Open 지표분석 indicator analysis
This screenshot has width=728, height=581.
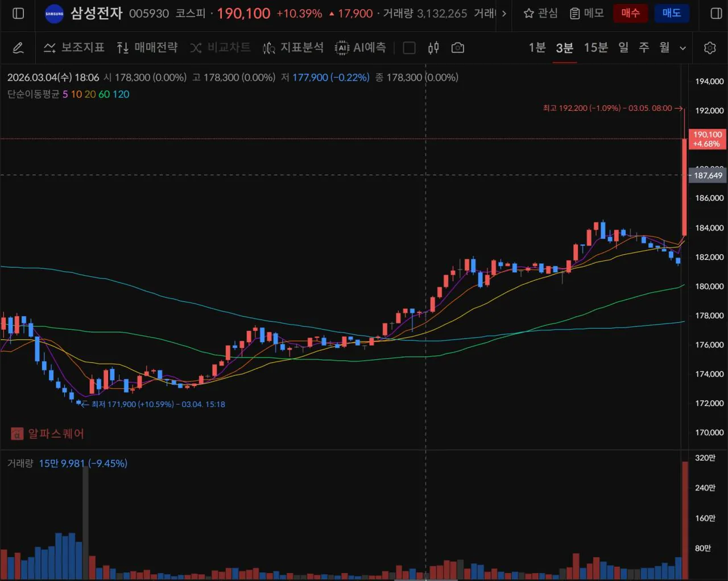click(x=293, y=48)
